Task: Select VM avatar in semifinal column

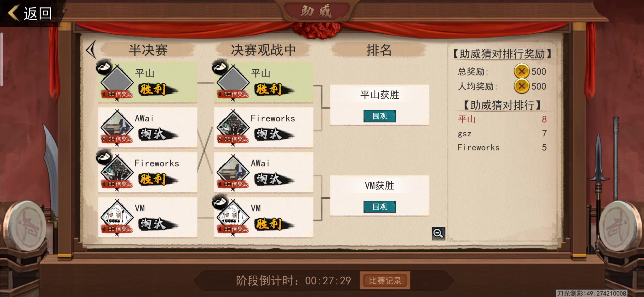Action: [117, 217]
